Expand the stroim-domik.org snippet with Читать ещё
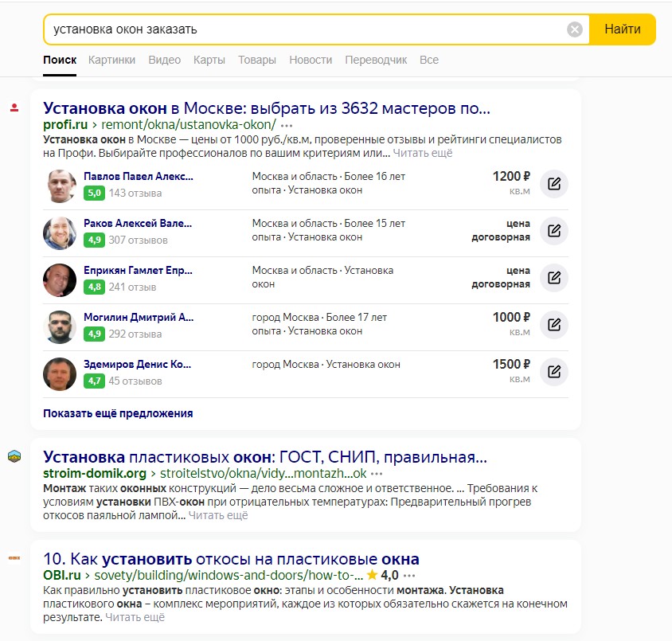 click(x=218, y=515)
